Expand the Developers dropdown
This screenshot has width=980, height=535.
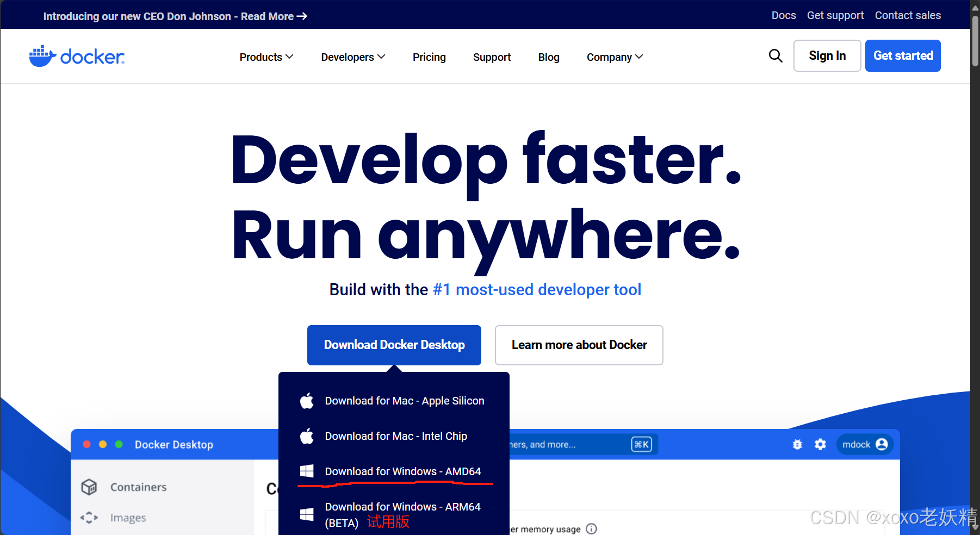[353, 57]
